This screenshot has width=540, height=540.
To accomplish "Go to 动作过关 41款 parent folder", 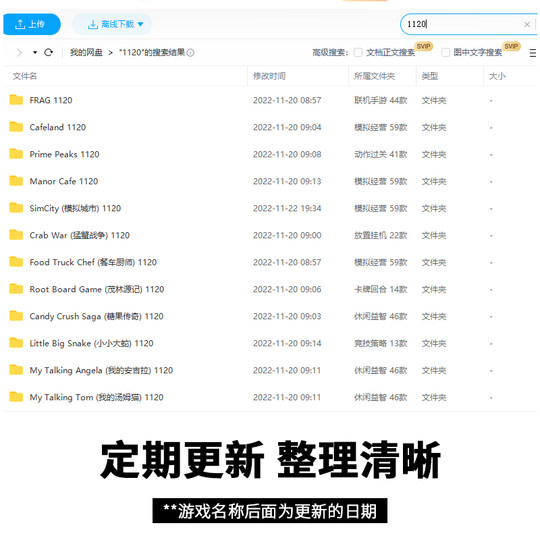I will click(381, 154).
